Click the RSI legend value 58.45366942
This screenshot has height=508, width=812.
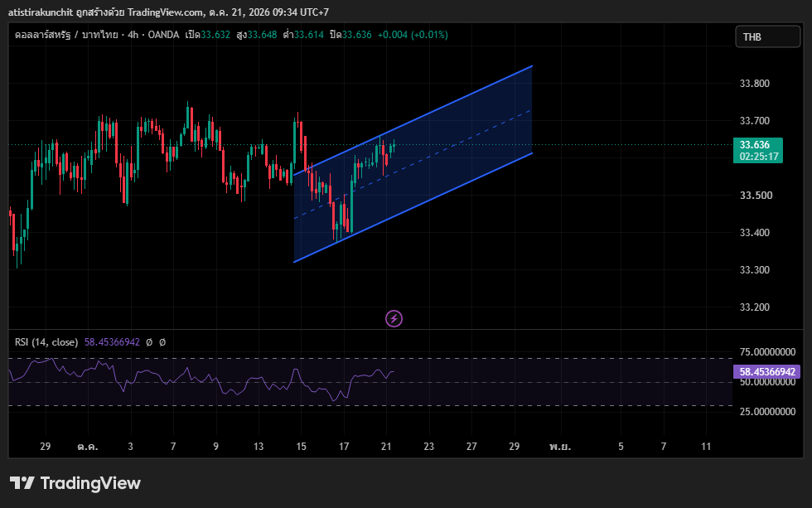[x=112, y=342]
